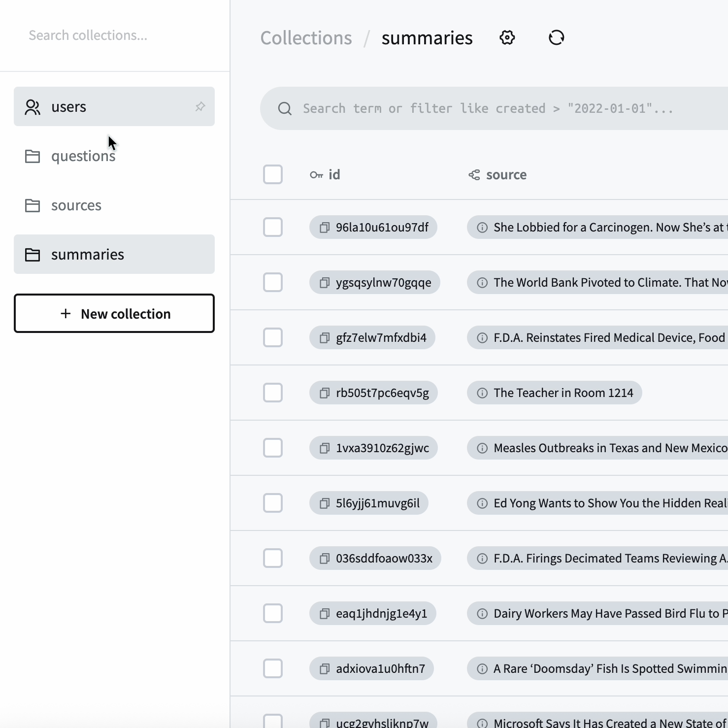
Task: Focus the Search collections field
Action: (x=113, y=35)
